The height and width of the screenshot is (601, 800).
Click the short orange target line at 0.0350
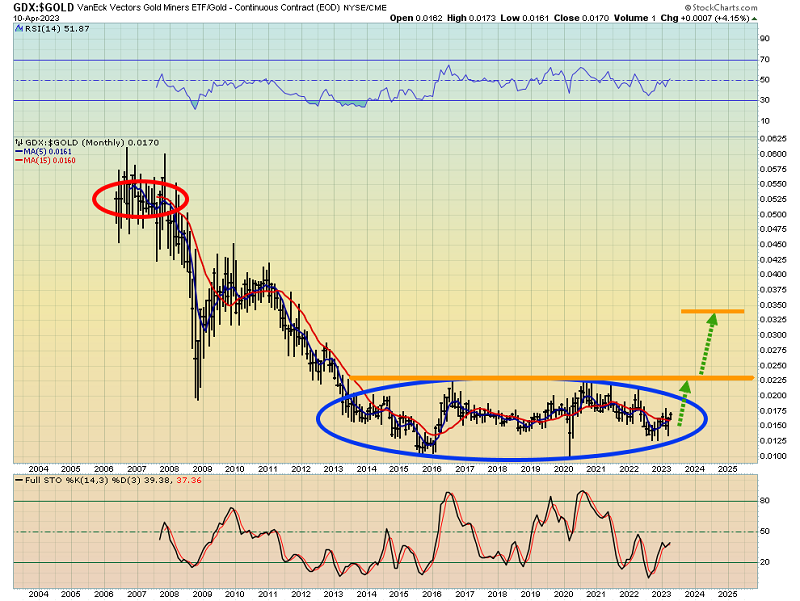click(712, 312)
